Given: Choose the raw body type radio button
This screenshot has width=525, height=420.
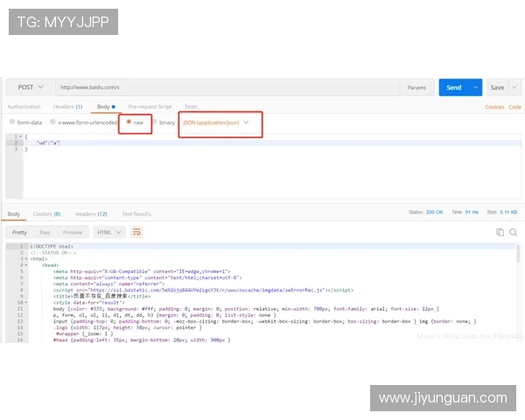Looking at the screenshot, I should point(130,122).
